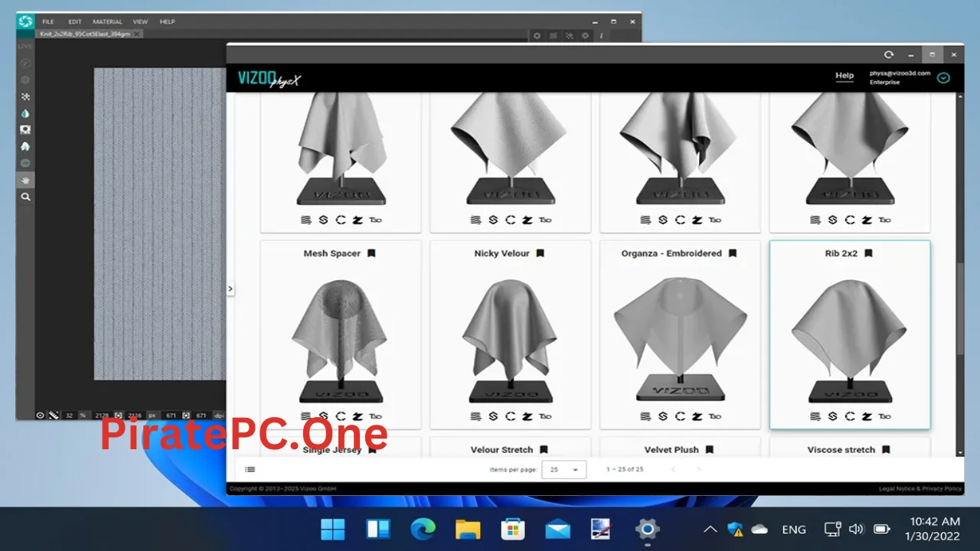Viewport: 980px width, 551px height.
Task: Click the gear icon in the texture editor's top-right
Action: (x=537, y=35)
